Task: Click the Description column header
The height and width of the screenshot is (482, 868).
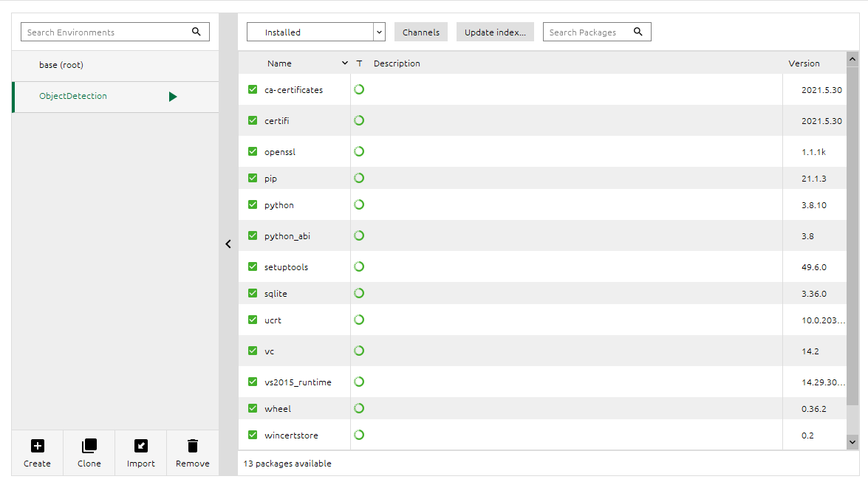Action: pyautogui.click(x=397, y=63)
